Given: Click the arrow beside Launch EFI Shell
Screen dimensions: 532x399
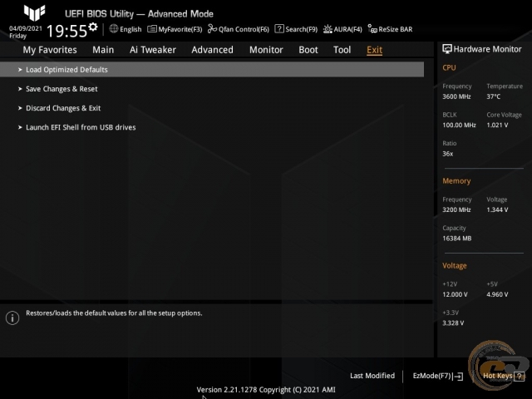Looking at the screenshot, I should tap(20, 127).
